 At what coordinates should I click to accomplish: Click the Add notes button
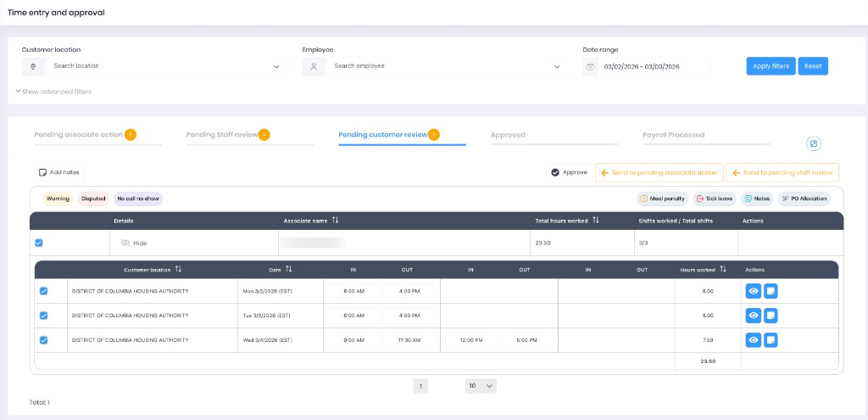(59, 172)
